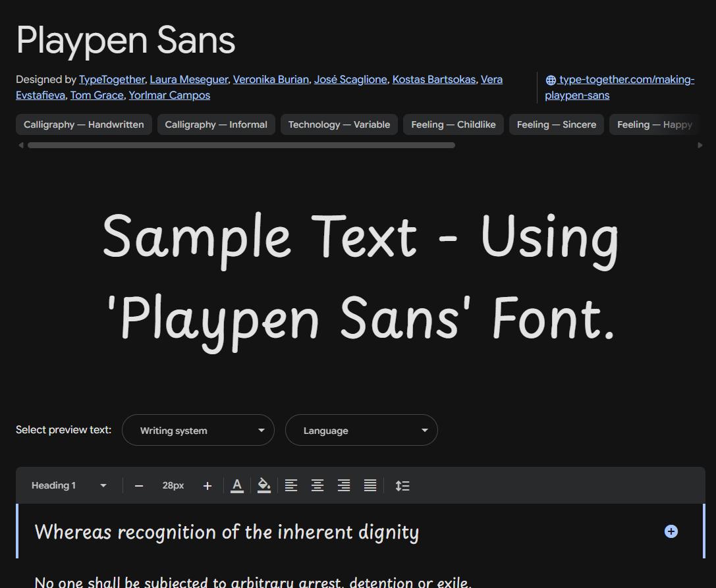The height and width of the screenshot is (588, 716).
Task: Open line spacing options
Action: coord(402,485)
